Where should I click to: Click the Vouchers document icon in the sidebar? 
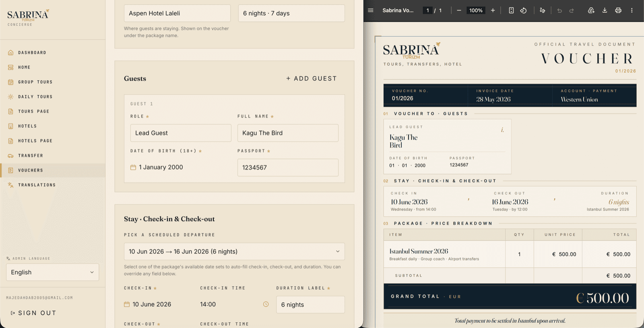point(11,170)
